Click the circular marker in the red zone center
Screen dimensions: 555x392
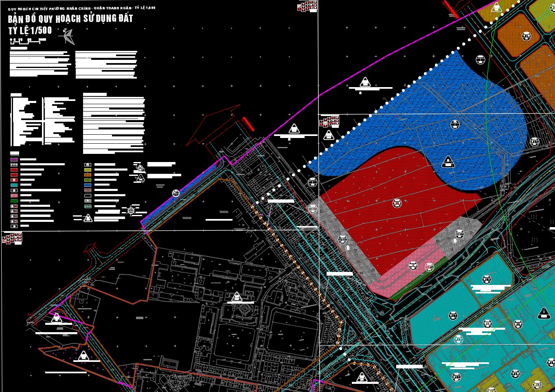397,203
